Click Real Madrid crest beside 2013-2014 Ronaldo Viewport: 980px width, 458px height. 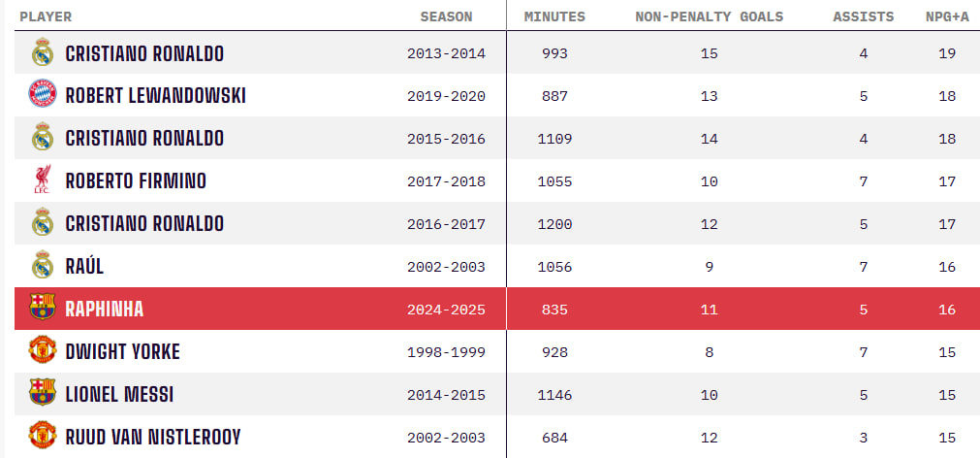[x=43, y=52]
